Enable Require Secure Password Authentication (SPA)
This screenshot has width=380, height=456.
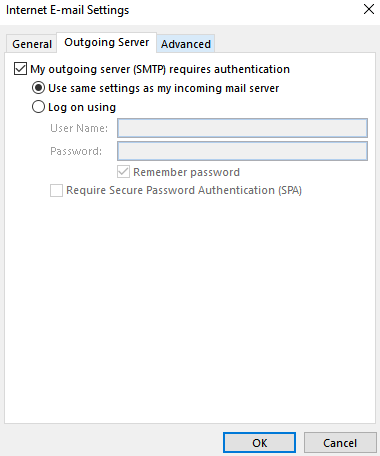[56, 190]
